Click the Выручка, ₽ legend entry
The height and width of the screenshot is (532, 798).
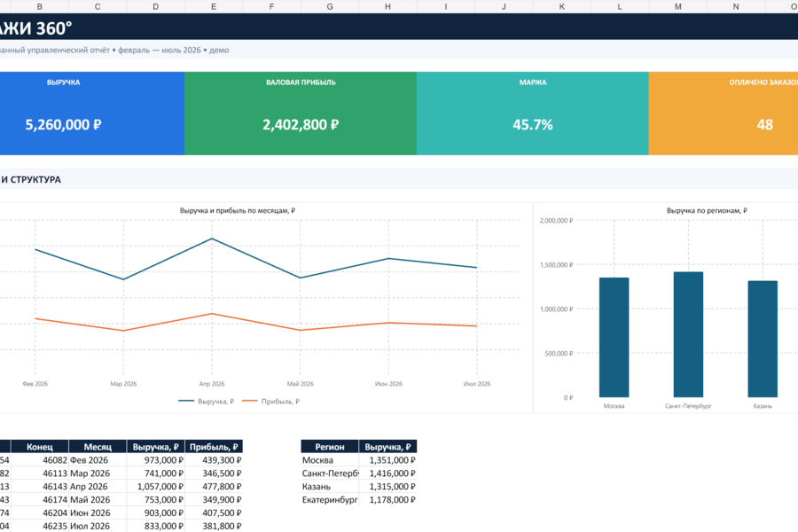(x=206, y=401)
